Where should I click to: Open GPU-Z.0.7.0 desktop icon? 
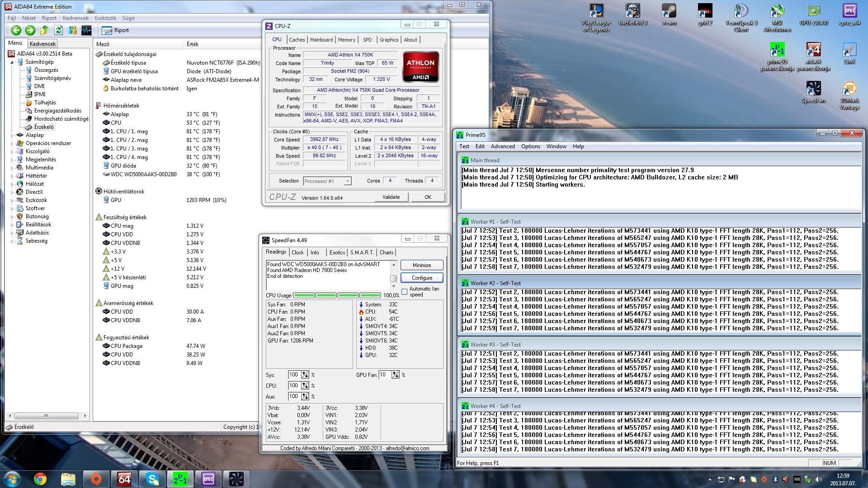coord(813,15)
